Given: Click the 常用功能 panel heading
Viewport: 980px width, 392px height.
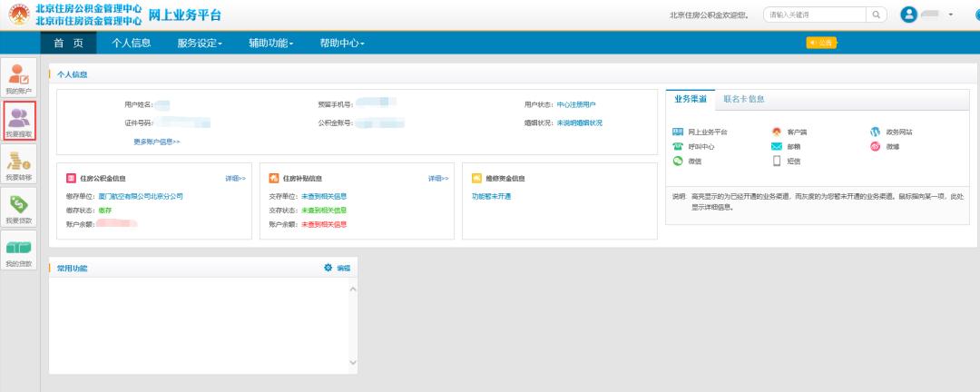Looking at the screenshot, I should pyautogui.click(x=73, y=269).
